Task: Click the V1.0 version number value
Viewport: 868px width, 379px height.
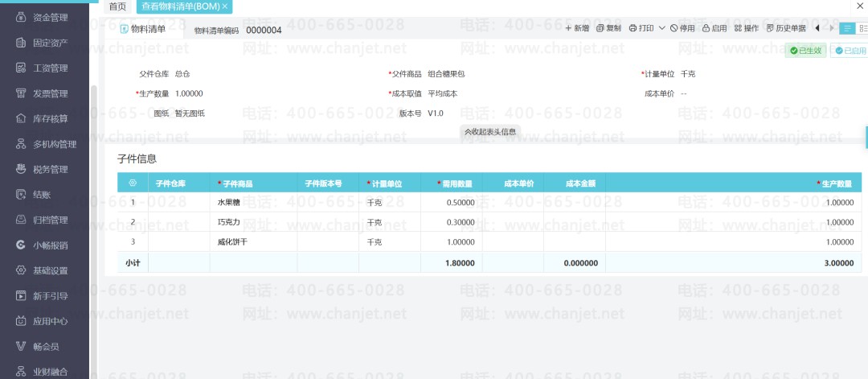Action: (x=435, y=113)
